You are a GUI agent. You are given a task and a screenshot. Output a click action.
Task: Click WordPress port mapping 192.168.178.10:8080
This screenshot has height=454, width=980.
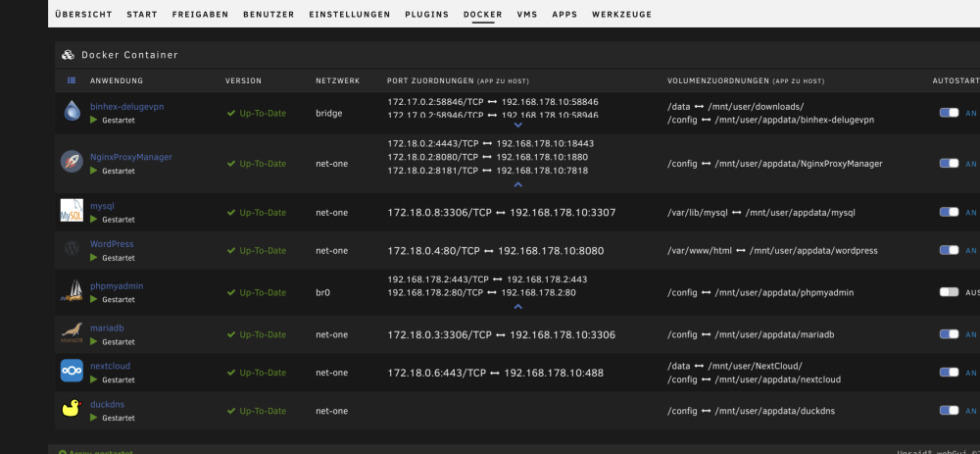click(x=551, y=251)
